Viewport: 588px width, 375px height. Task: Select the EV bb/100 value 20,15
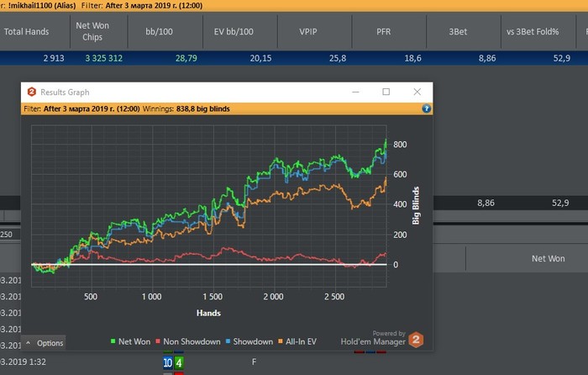point(260,59)
